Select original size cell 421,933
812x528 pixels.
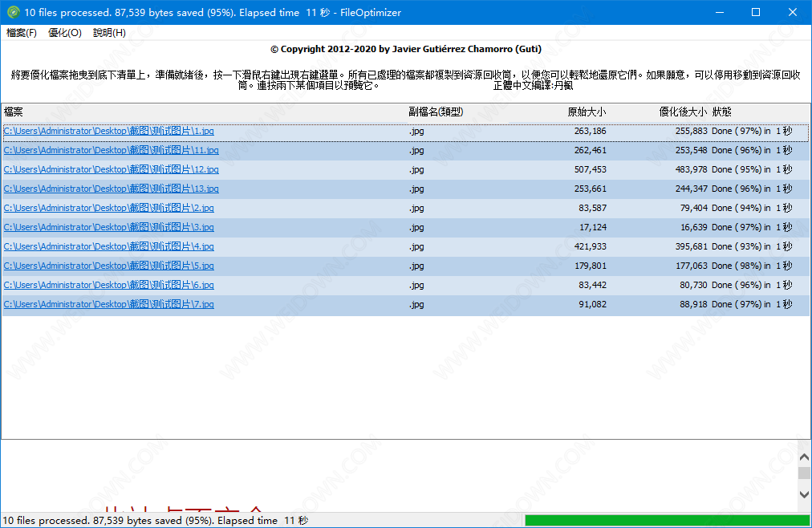[x=590, y=246]
